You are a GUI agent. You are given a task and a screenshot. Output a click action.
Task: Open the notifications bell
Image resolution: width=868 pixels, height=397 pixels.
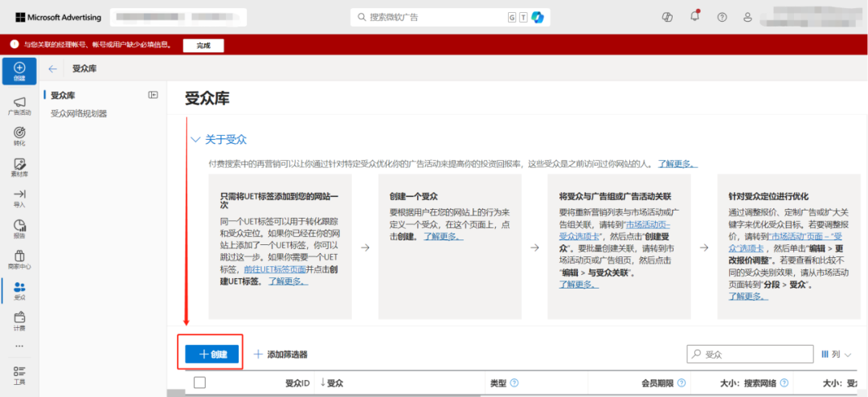694,17
